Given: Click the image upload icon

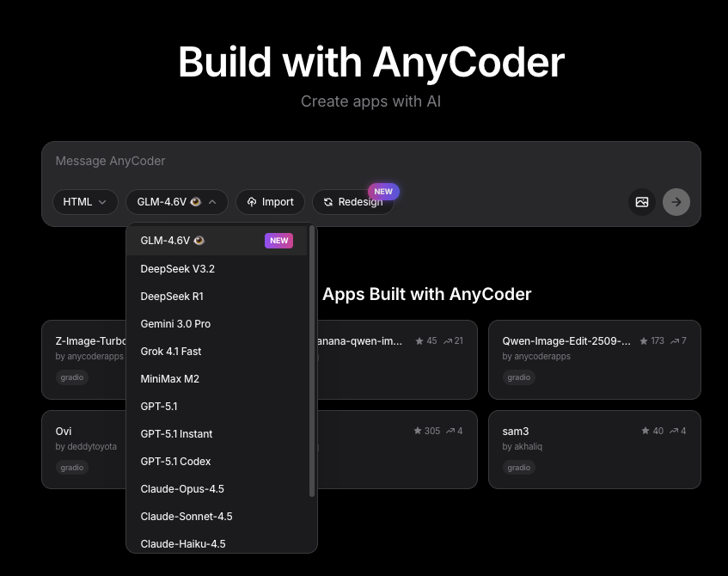Looking at the screenshot, I should (641, 202).
